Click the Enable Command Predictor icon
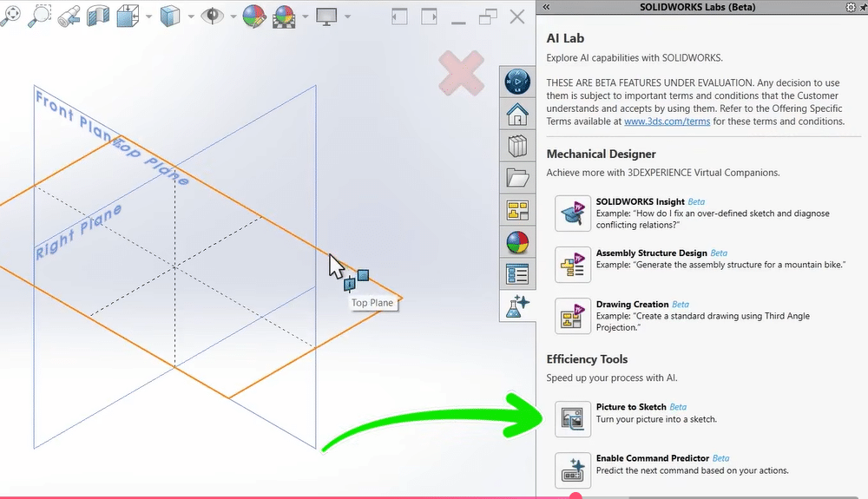 coord(573,470)
